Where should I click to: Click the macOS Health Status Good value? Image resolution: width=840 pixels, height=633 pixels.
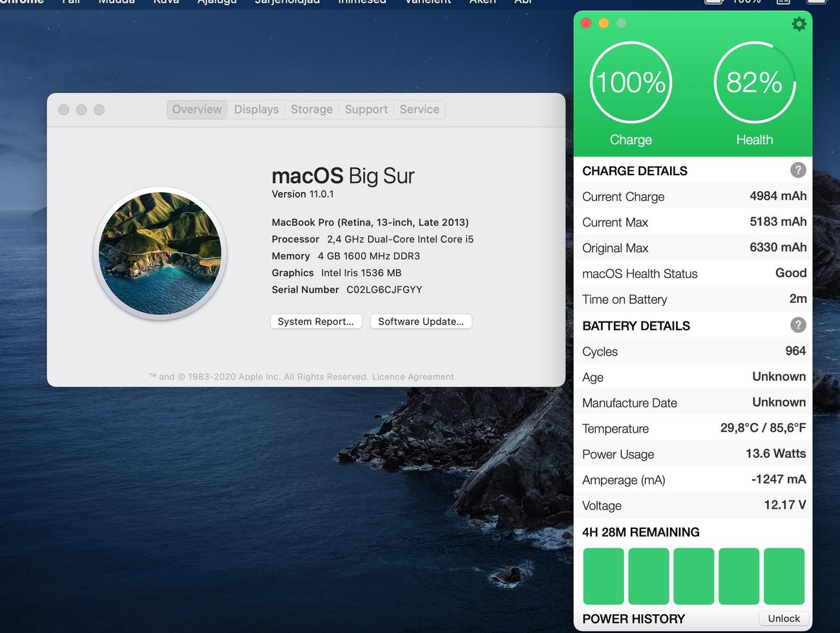pyautogui.click(x=791, y=273)
